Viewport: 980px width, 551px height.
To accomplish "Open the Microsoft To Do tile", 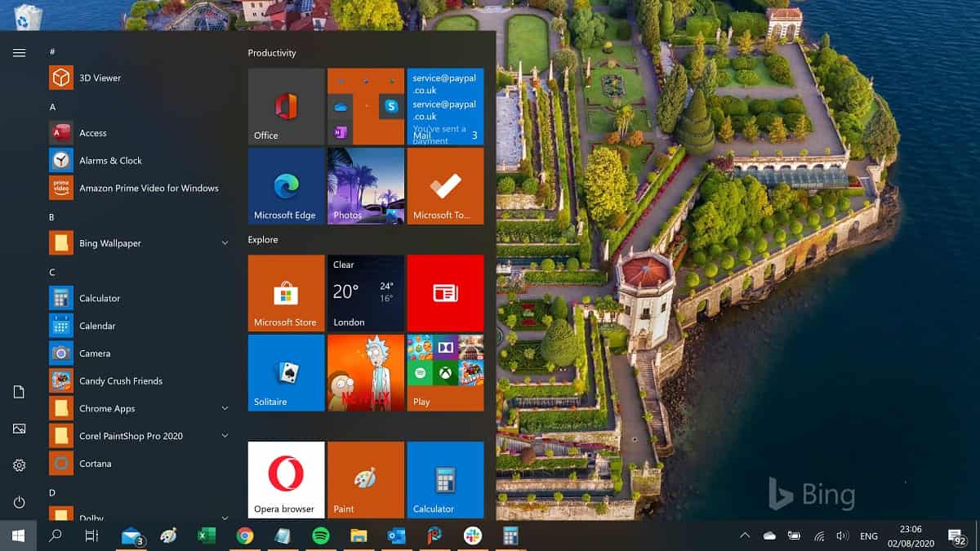I will tap(445, 186).
